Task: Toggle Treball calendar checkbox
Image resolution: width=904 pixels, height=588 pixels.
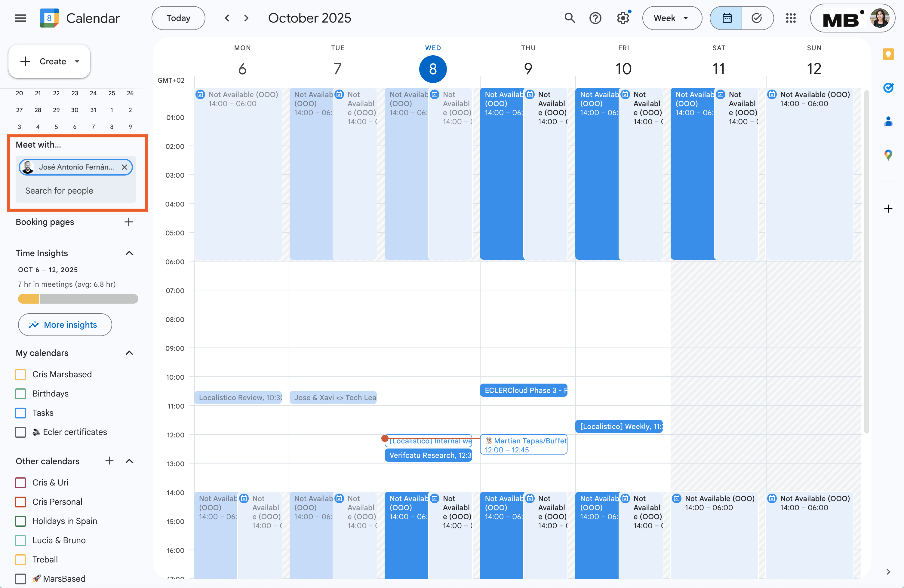Action: (x=20, y=559)
